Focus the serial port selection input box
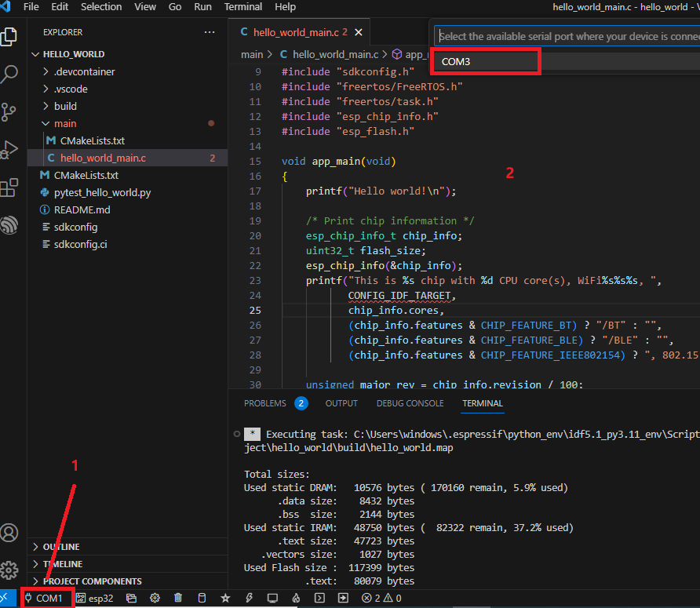Screen dimensions: 700x608 [x=567, y=36]
